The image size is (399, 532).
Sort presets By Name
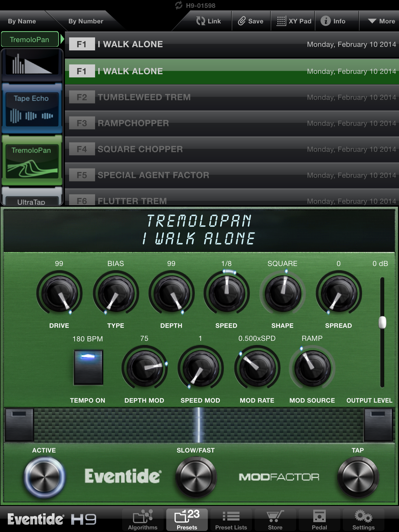click(x=22, y=21)
